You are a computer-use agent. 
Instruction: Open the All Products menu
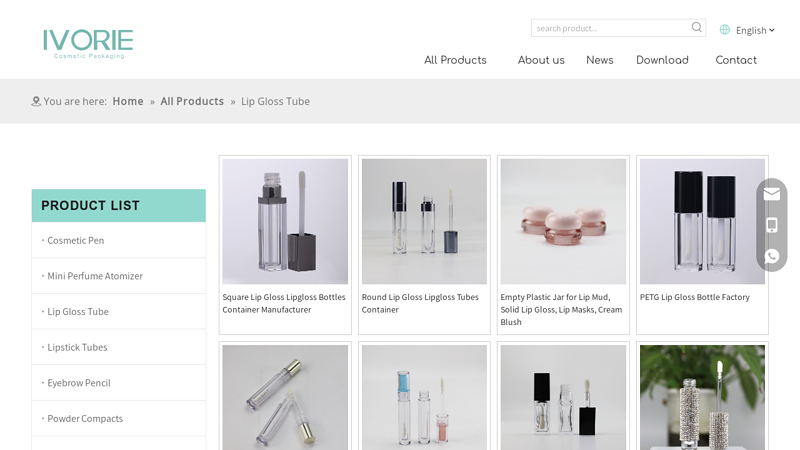click(455, 60)
